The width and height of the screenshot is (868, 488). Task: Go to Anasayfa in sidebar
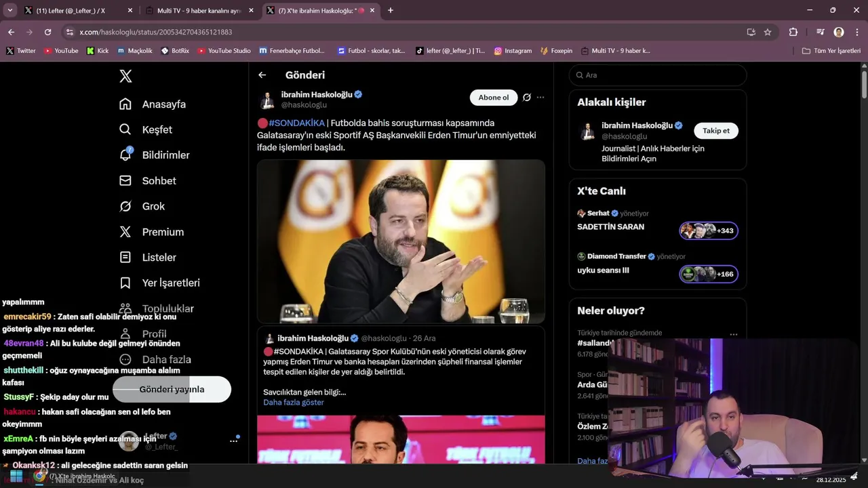(153, 104)
